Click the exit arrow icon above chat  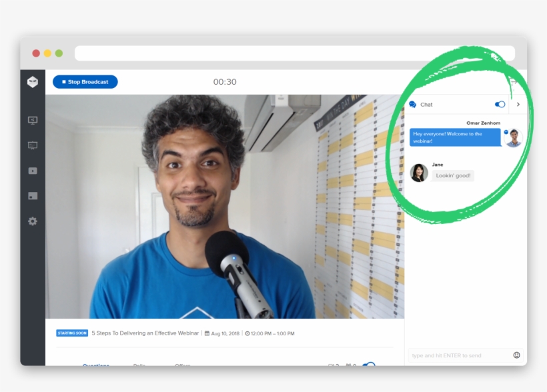pos(512,82)
